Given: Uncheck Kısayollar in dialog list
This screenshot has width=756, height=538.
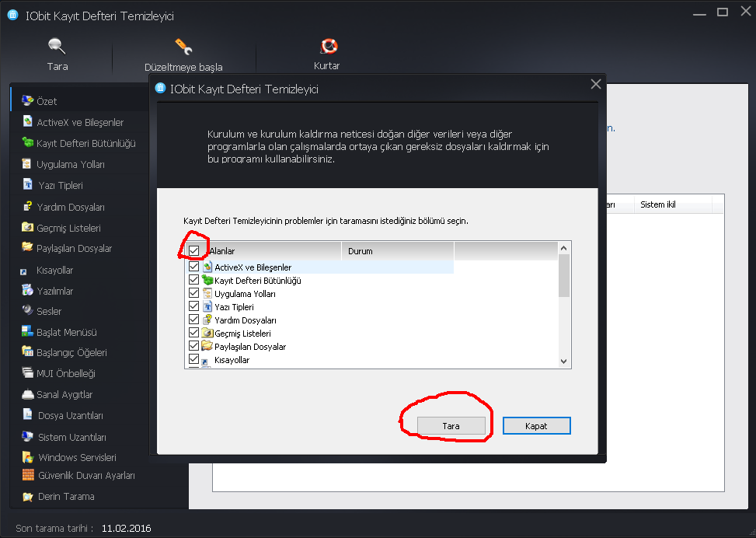Looking at the screenshot, I should click(193, 359).
